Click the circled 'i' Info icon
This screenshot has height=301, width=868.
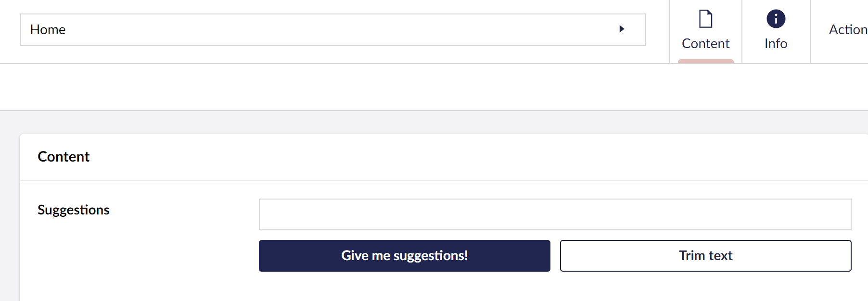(x=776, y=19)
